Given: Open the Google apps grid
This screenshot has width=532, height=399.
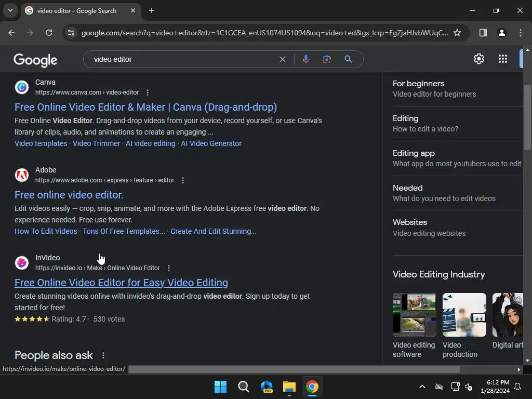Looking at the screenshot, I should pos(503,59).
